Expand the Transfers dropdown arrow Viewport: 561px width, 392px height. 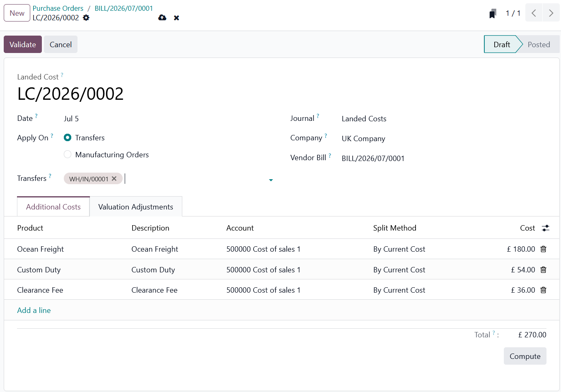271,180
